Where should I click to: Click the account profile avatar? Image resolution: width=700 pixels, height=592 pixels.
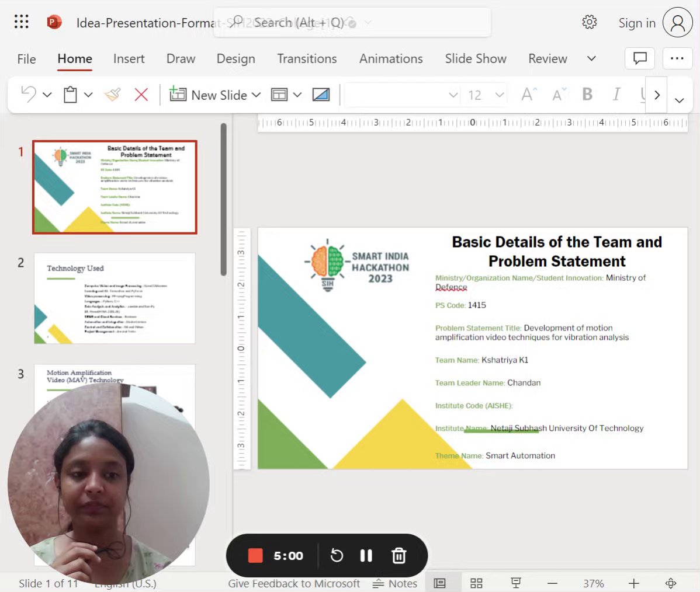coord(677,22)
